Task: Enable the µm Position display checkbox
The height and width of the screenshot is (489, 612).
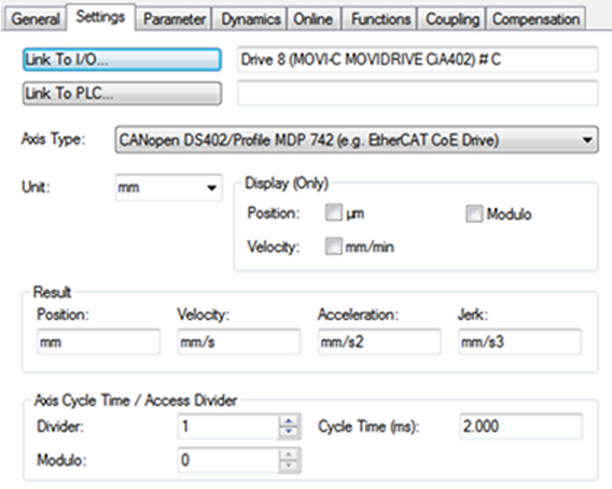Action: [333, 215]
